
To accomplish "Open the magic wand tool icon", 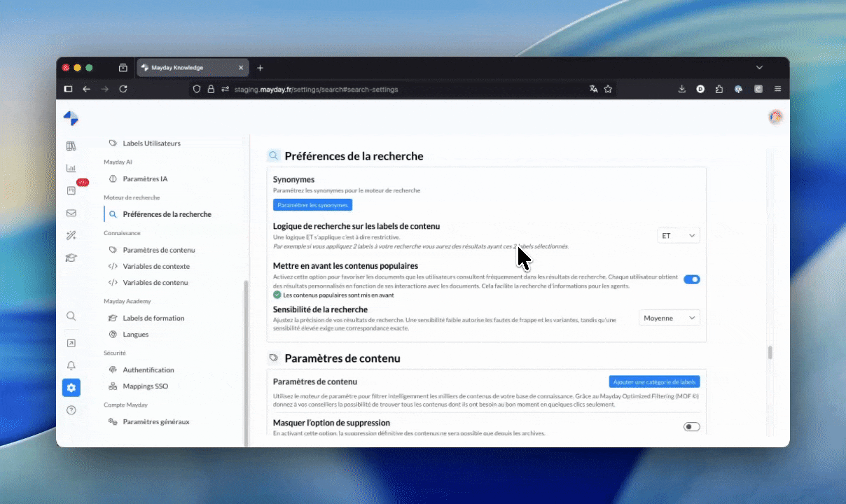I will [x=71, y=235].
